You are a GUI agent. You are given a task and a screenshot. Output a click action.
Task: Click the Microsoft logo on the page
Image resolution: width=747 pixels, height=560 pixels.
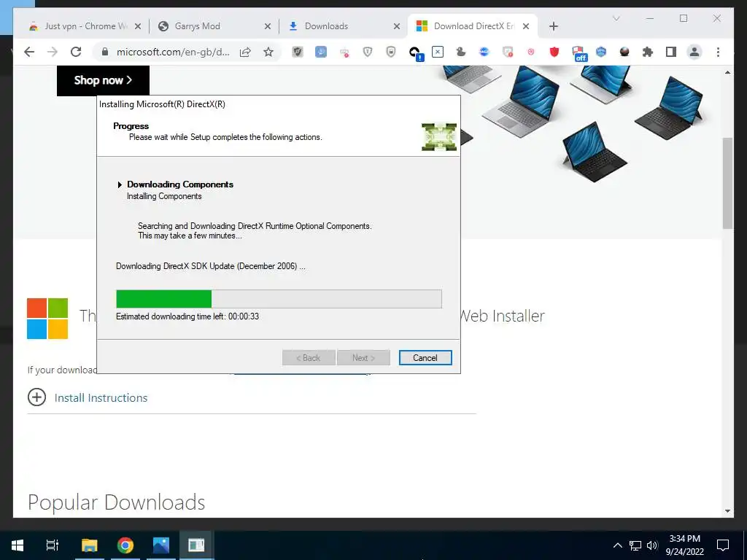point(47,319)
